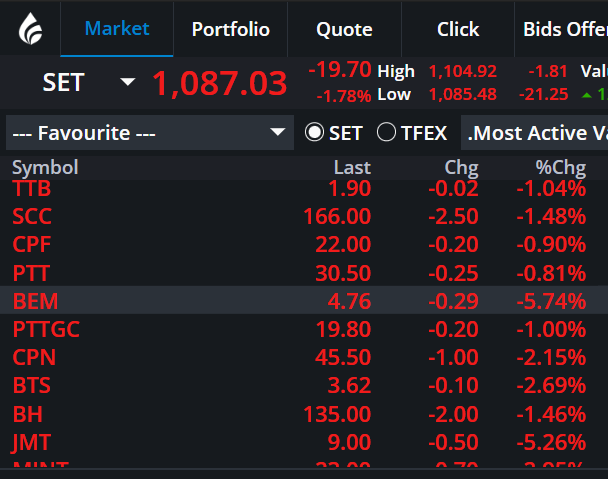The height and width of the screenshot is (479, 608).
Task: Switch to the Market tab
Action: tap(117, 29)
